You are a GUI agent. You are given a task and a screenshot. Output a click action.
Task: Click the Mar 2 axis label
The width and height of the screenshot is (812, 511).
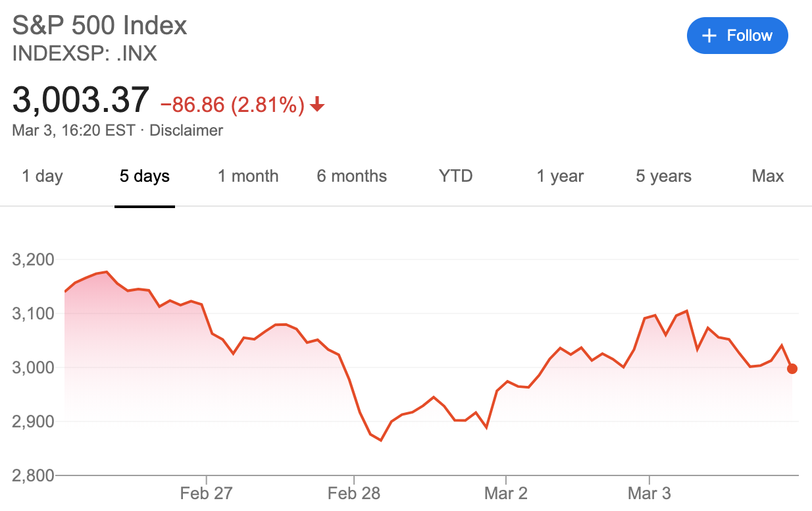(506, 494)
